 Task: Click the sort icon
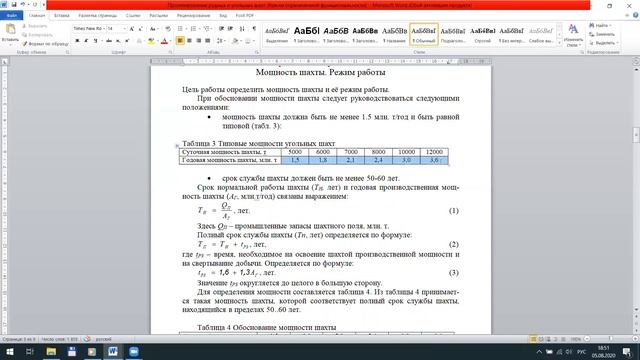(x=242, y=29)
